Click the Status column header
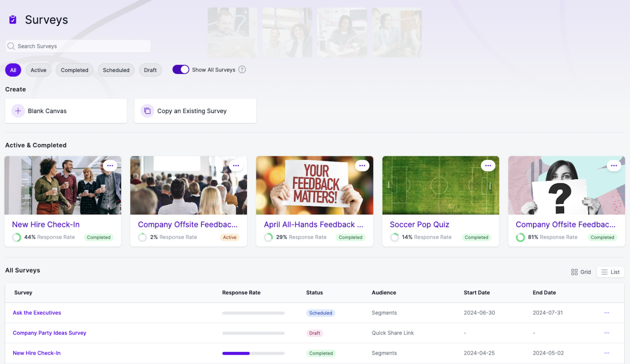630x364 pixels. tap(315, 293)
